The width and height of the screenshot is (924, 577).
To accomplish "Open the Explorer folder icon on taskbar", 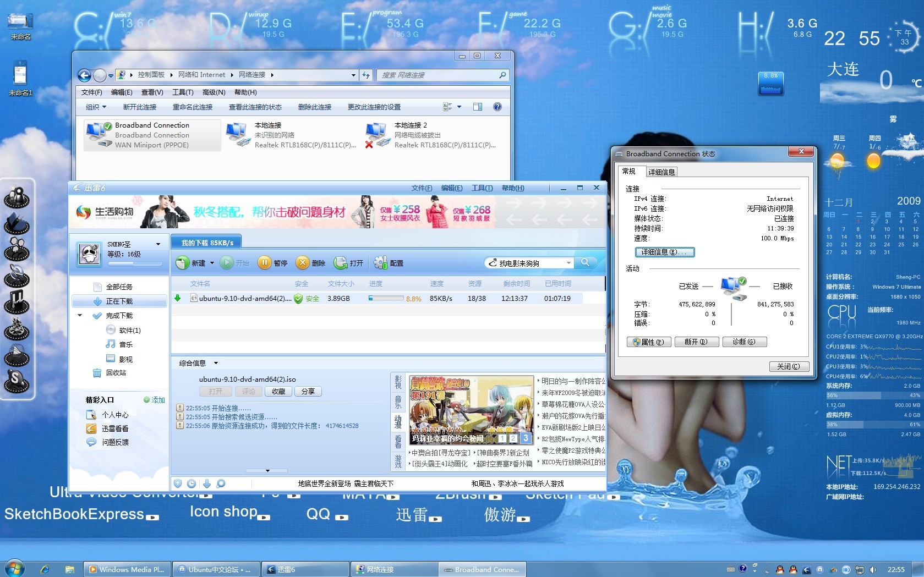I will coord(69,569).
